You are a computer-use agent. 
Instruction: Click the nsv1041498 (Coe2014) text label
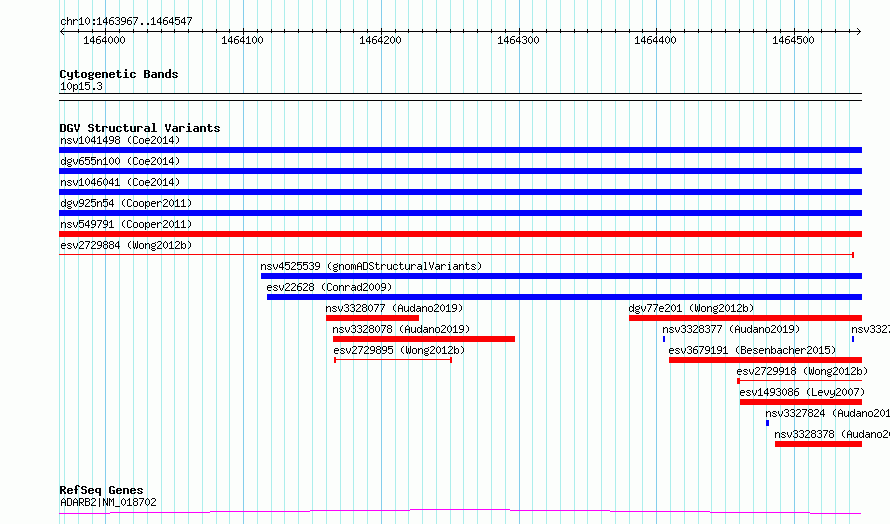click(120, 140)
